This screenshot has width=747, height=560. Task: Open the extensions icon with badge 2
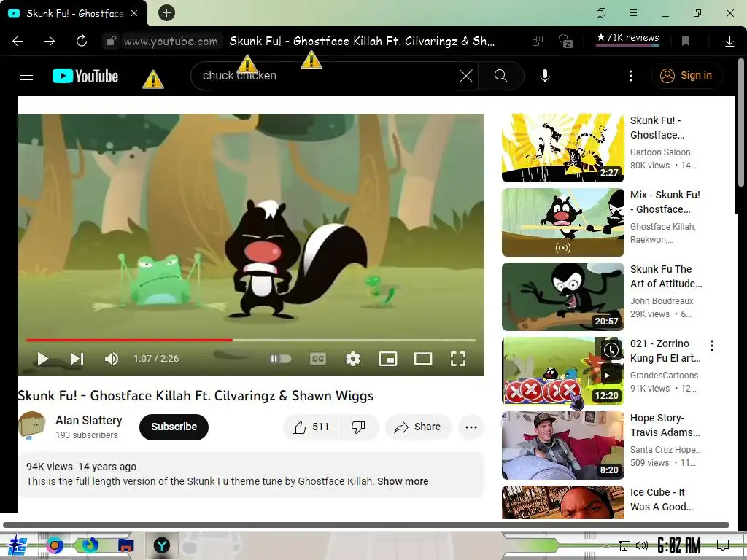tap(565, 41)
